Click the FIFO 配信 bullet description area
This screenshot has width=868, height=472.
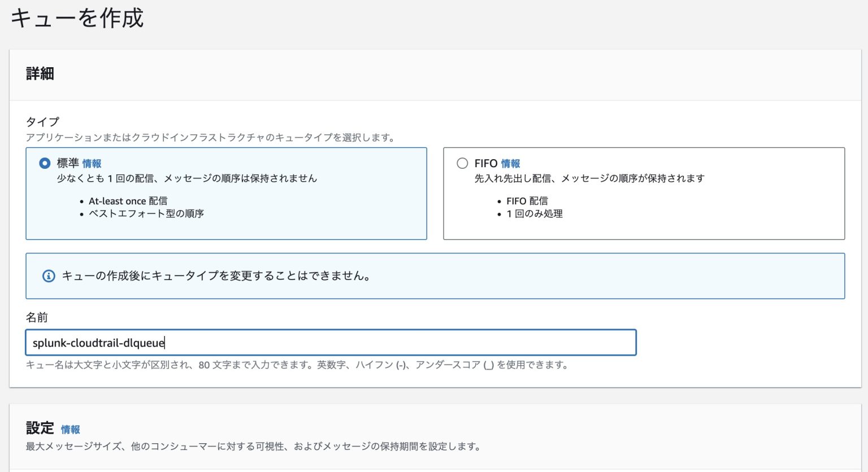[527, 200]
